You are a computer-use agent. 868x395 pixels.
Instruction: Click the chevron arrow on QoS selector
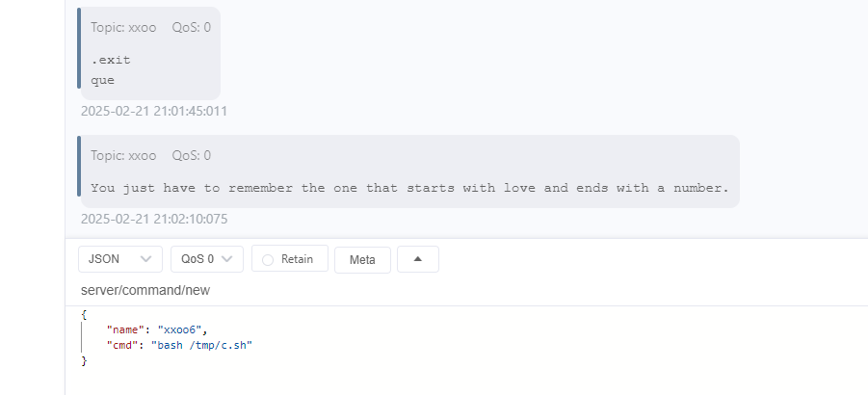click(226, 259)
